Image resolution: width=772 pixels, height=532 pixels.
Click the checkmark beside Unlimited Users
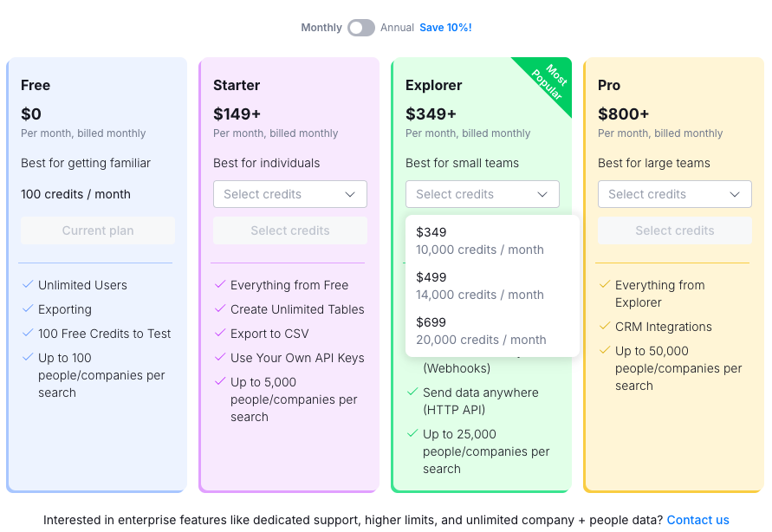[x=28, y=285]
